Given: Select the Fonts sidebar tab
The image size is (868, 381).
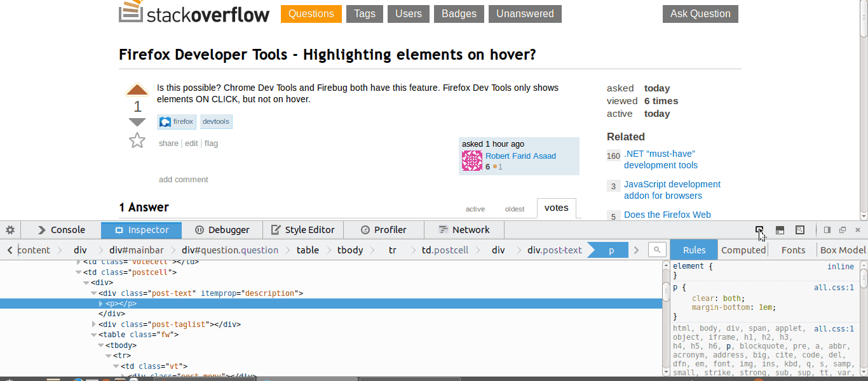Looking at the screenshot, I should 793,250.
